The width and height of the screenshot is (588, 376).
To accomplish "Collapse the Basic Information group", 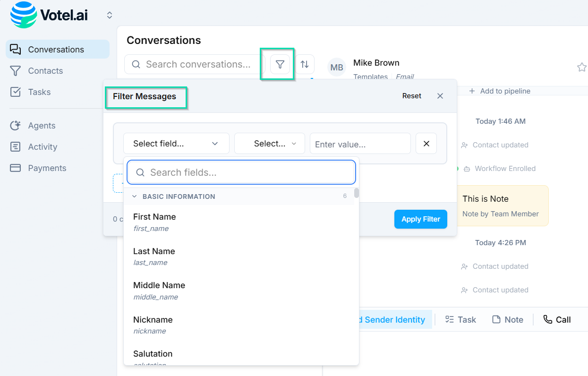I will pyautogui.click(x=135, y=197).
